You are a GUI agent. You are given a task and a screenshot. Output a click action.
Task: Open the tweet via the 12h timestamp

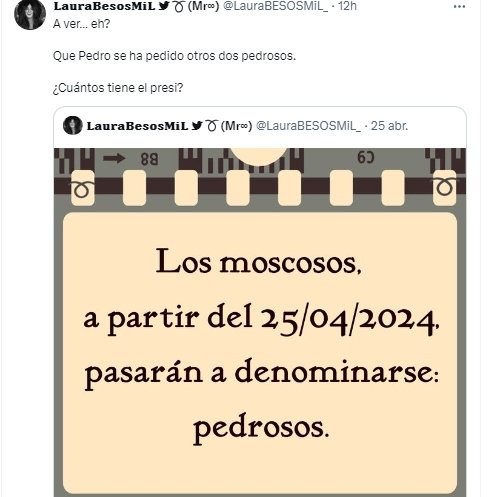pos(347,6)
